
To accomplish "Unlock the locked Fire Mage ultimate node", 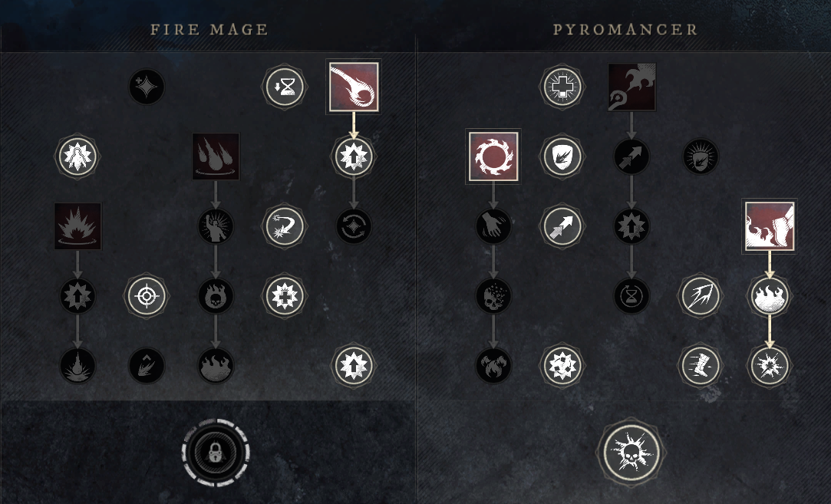I will point(216,452).
